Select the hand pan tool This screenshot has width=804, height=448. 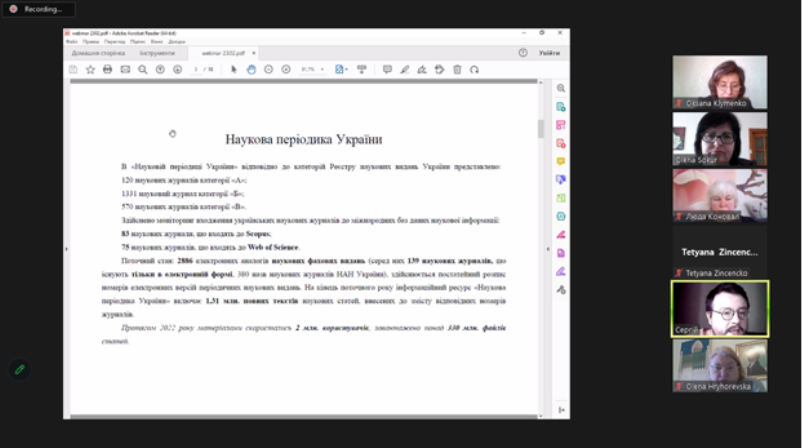click(x=251, y=69)
